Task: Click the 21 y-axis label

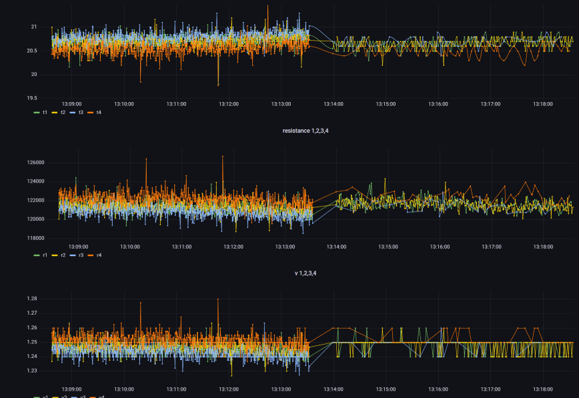Action: [x=34, y=27]
